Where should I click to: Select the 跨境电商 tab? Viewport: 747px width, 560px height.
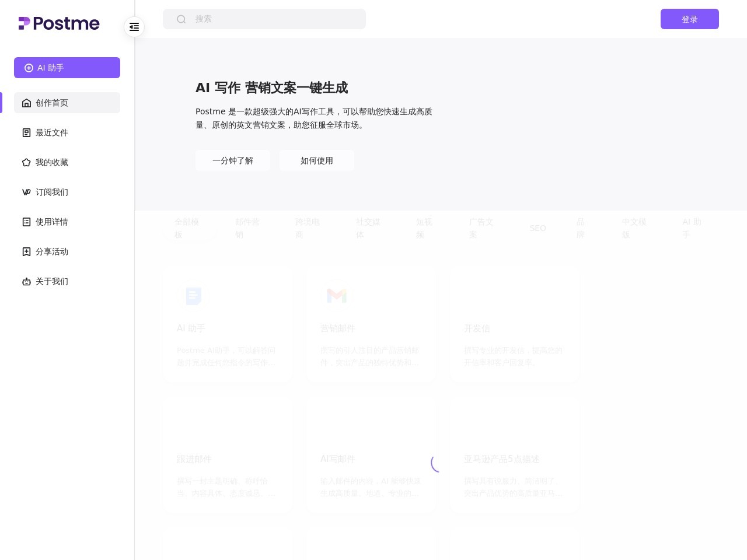pyautogui.click(x=308, y=228)
